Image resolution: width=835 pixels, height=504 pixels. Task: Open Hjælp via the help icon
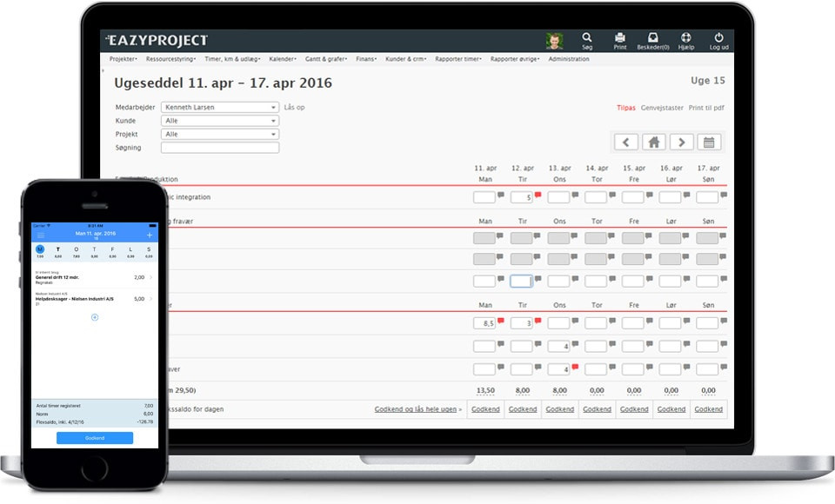click(x=685, y=39)
